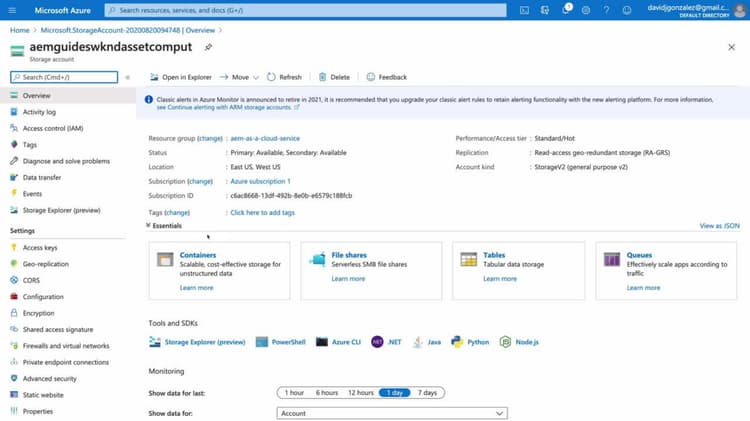Select the 7 days time range
The image size is (750, 421).
pos(427,393)
